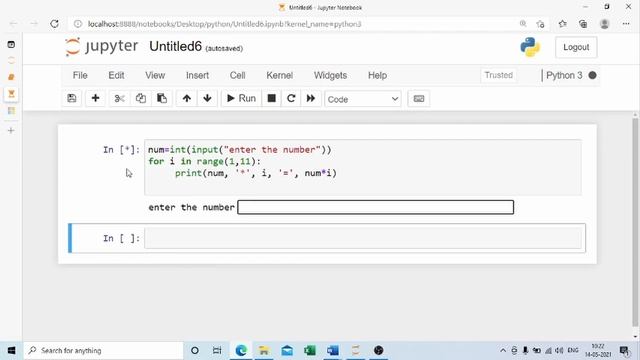The width and height of the screenshot is (640, 360).
Task: Open the View menu
Action: [155, 76]
